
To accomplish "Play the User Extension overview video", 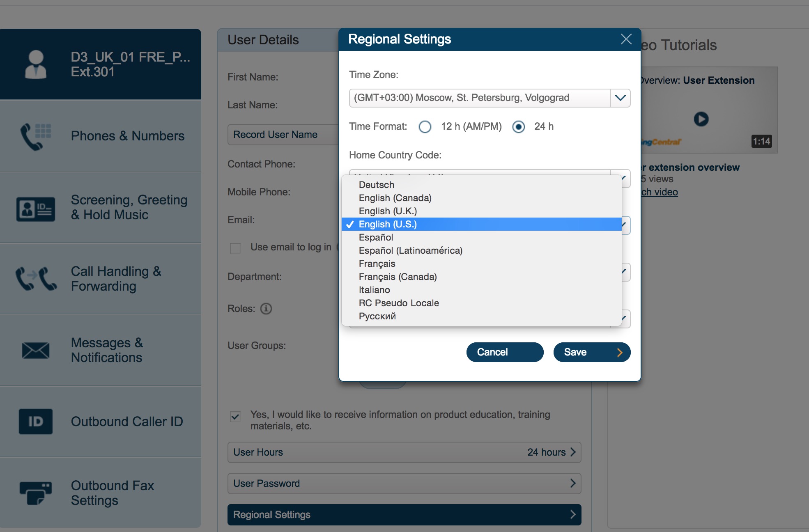I will click(701, 119).
